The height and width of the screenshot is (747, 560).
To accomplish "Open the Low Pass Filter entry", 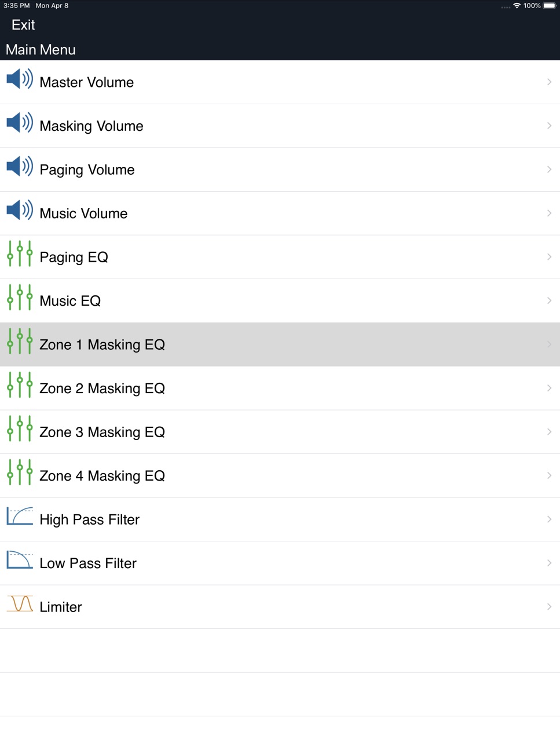I will point(280,563).
